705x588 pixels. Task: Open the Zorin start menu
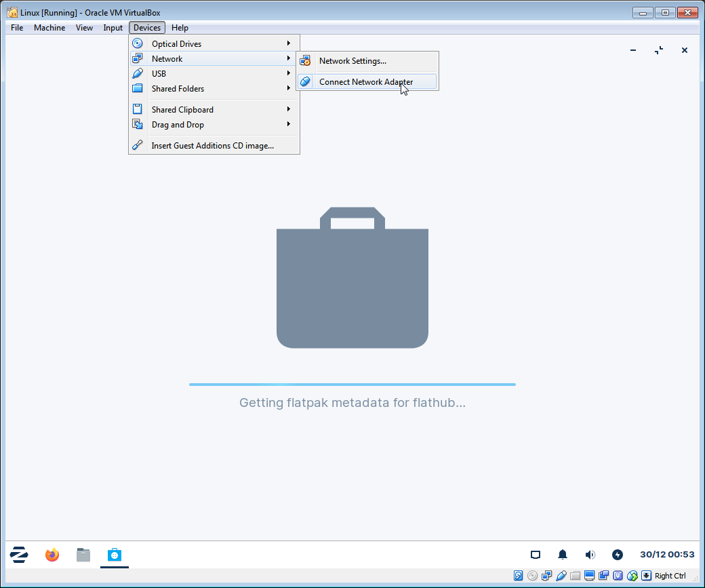pos(19,555)
